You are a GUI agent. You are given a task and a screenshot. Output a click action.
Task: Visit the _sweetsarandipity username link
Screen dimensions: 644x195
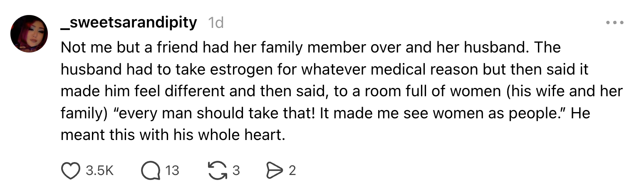click(129, 22)
